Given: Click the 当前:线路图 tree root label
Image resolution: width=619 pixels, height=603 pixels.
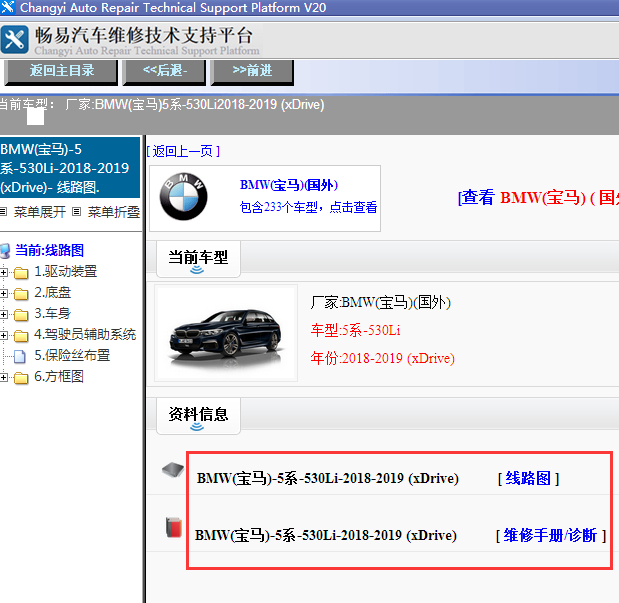Looking at the screenshot, I should (49, 250).
